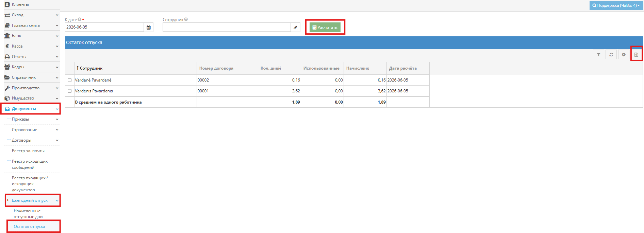Click the pencil icon beside Сотрудник field

click(x=295, y=27)
